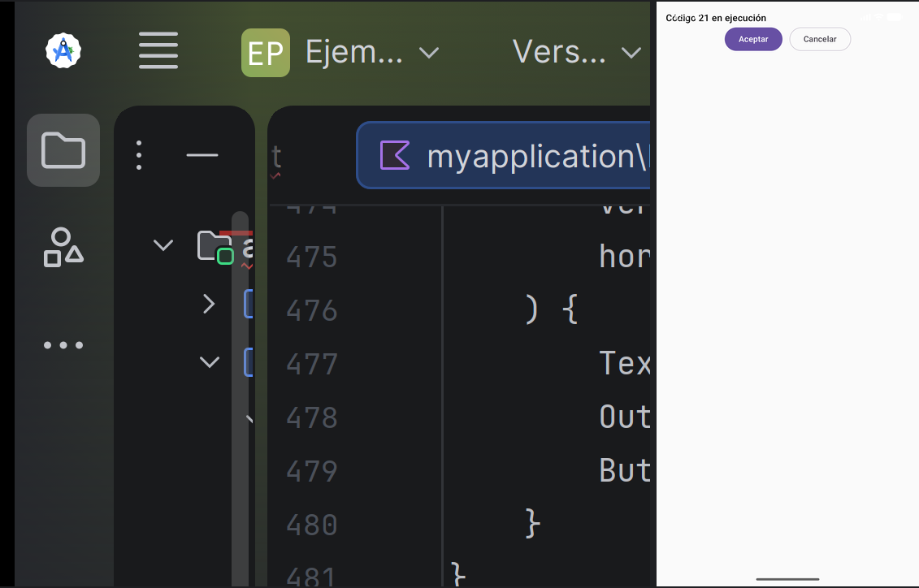Click the Android Studio logo icon
Viewport: 919px width, 588px height.
(x=63, y=51)
